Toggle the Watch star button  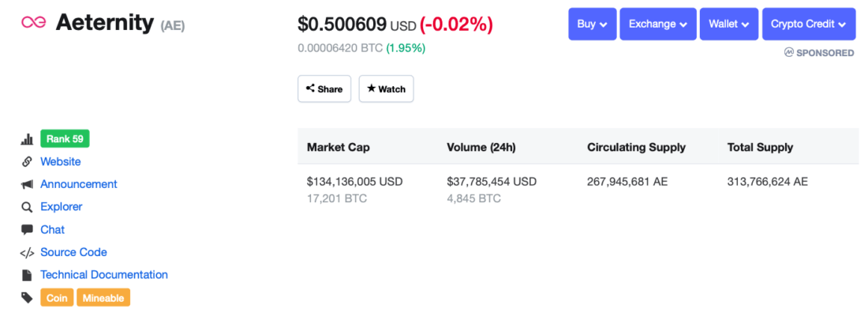coord(386,89)
